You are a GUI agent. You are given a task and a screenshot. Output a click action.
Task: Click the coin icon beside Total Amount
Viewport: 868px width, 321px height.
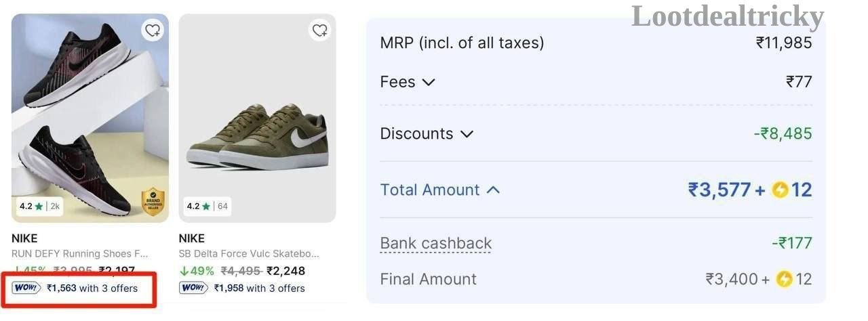780,190
